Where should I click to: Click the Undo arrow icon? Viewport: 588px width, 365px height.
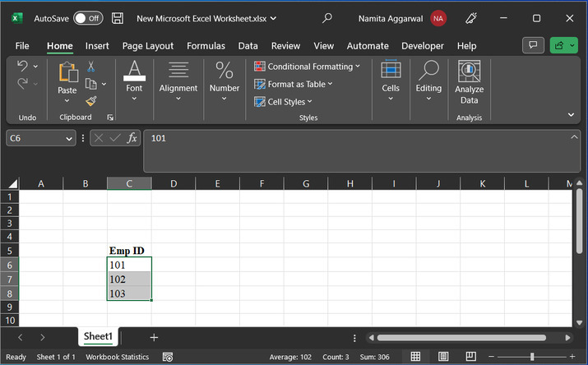pos(22,66)
